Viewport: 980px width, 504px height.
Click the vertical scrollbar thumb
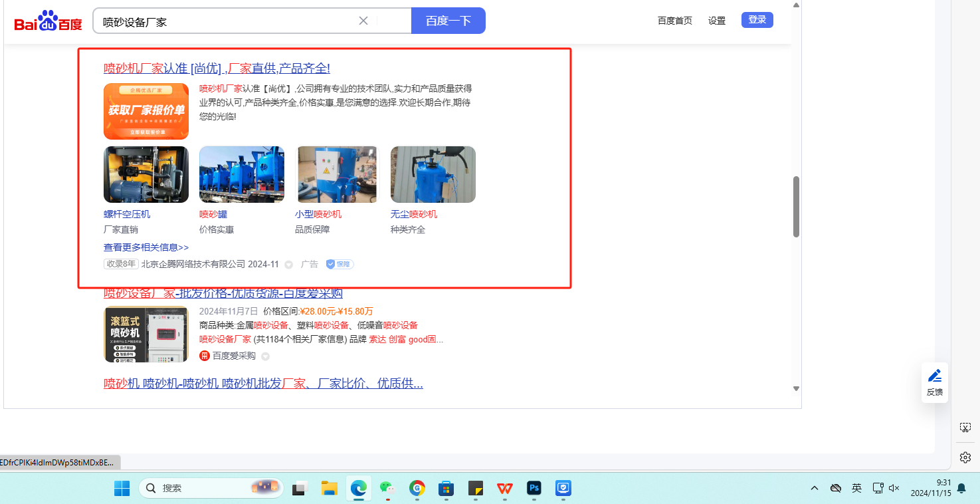[796, 207]
